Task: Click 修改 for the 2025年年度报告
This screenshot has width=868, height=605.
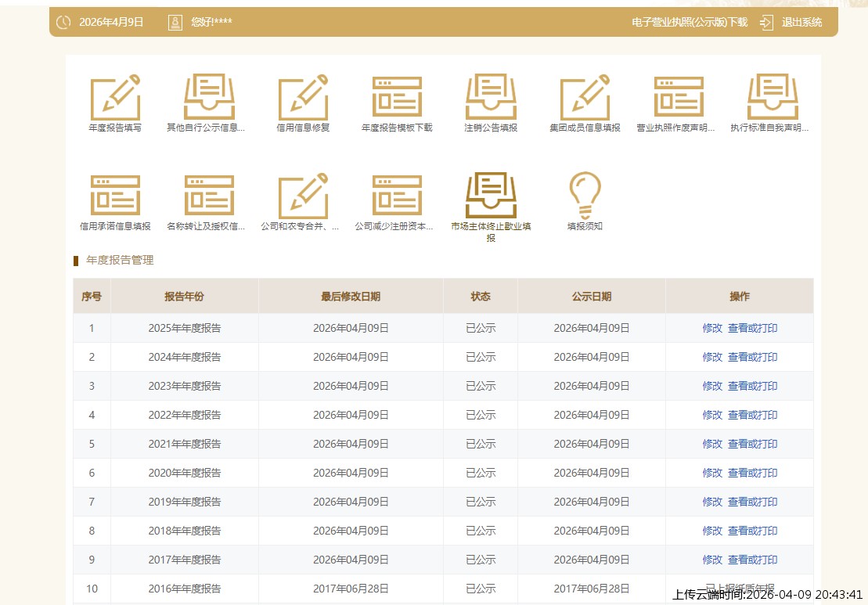Action: tap(712, 329)
